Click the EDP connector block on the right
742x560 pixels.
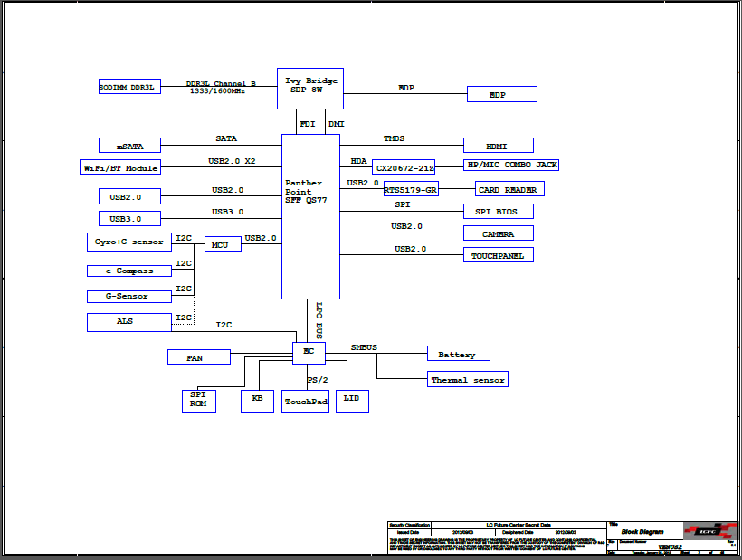(x=502, y=94)
